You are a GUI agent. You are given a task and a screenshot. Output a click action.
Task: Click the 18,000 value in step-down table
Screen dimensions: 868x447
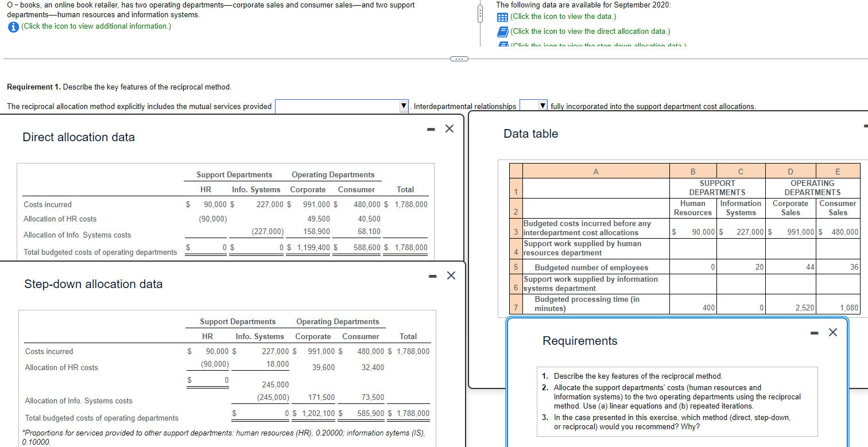point(278,364)
